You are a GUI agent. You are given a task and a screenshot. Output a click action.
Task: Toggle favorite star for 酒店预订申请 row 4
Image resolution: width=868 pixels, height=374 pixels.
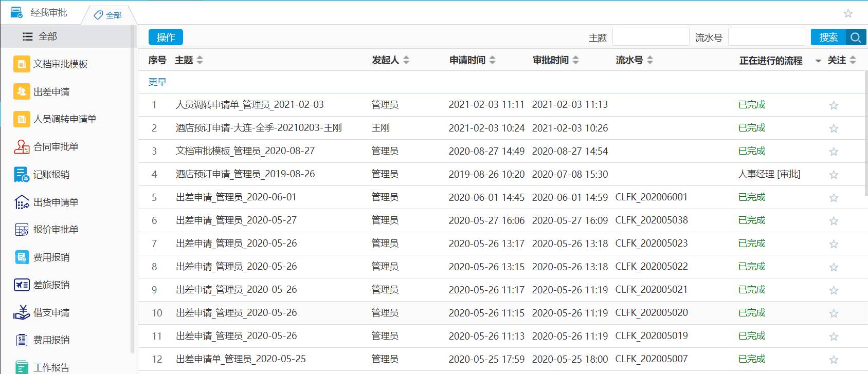tap(834, 175)
